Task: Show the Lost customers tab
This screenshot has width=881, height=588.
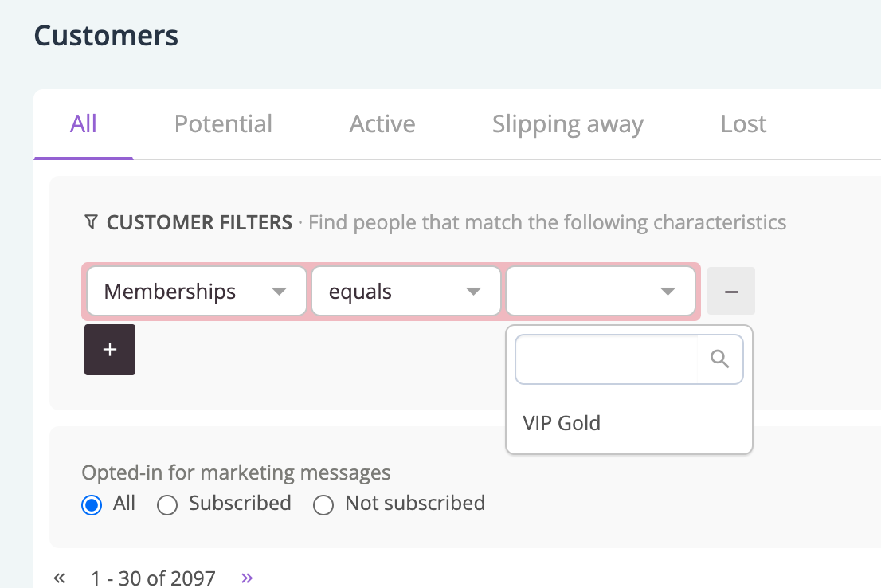Action: [x=743, y=124]
